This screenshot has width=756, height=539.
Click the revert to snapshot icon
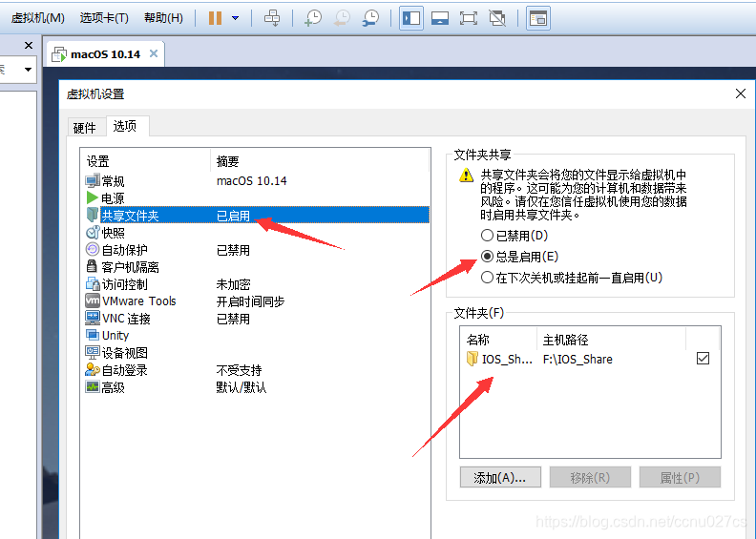point(342,18)
